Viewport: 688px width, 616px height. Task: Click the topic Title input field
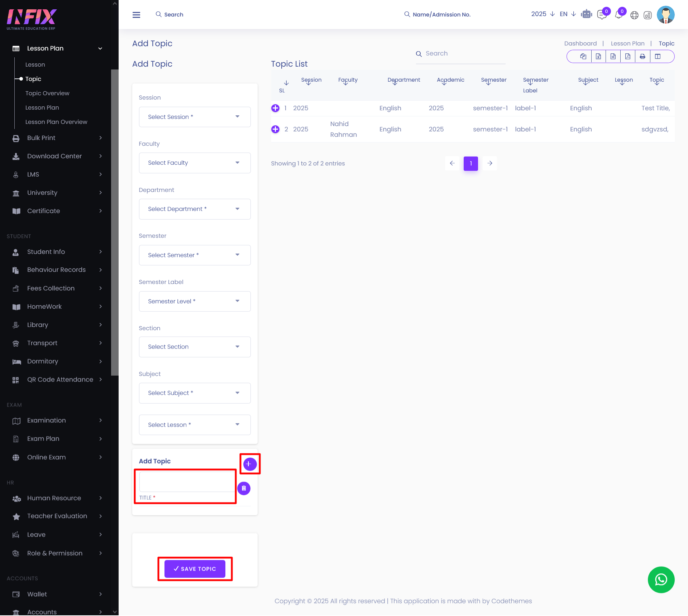[187, 482]
